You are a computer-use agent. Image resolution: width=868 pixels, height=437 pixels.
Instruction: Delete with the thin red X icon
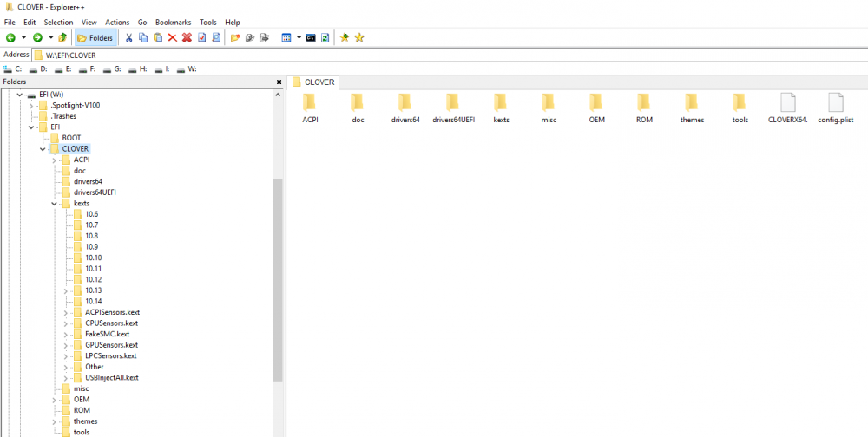coord(172,37)
